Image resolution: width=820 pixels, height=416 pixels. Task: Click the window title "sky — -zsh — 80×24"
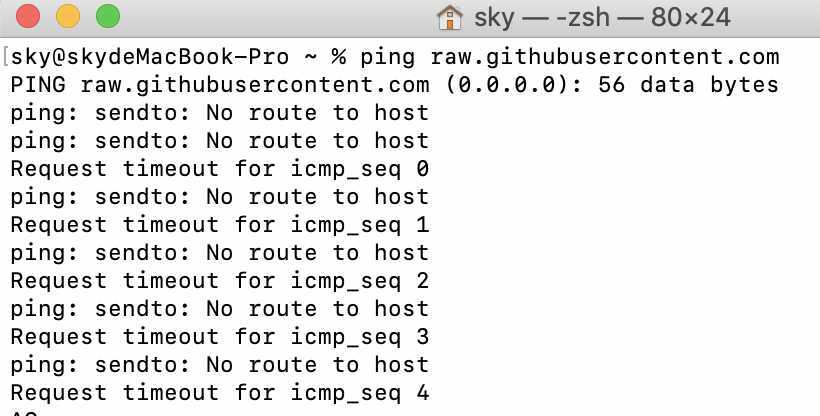coord(602,17)
